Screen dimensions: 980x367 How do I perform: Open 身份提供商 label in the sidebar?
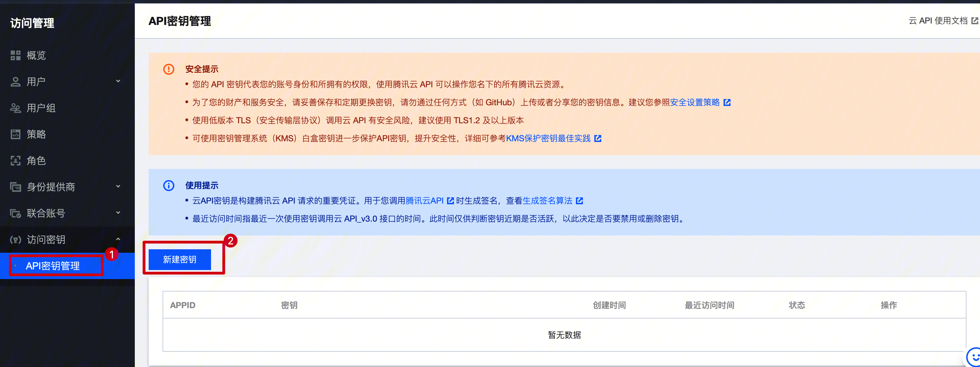coord(51,187)
